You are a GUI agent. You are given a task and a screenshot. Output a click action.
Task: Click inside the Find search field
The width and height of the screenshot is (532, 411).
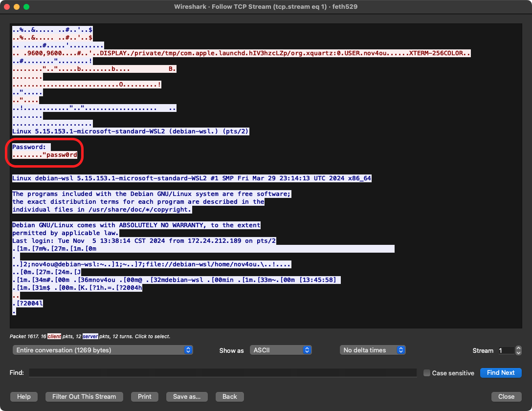tap(222, 373)
